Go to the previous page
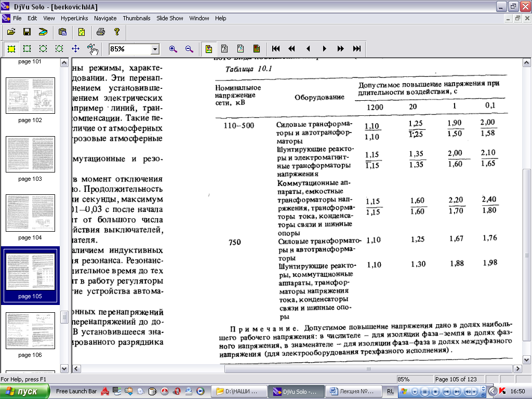 click(308, 49)
